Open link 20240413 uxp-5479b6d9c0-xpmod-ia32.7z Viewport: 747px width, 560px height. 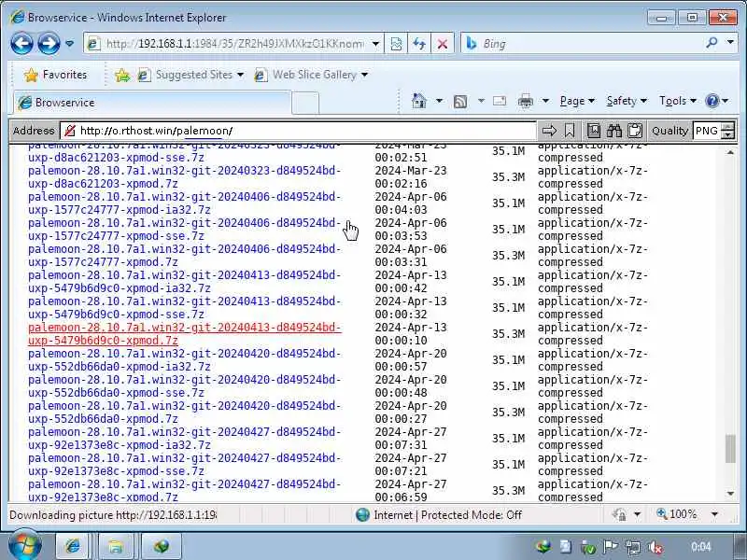[184, 282]
